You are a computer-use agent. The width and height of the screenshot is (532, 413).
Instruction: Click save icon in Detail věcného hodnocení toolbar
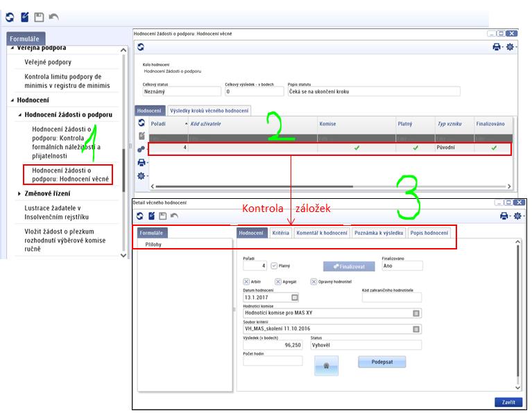[x=163, y=216]
